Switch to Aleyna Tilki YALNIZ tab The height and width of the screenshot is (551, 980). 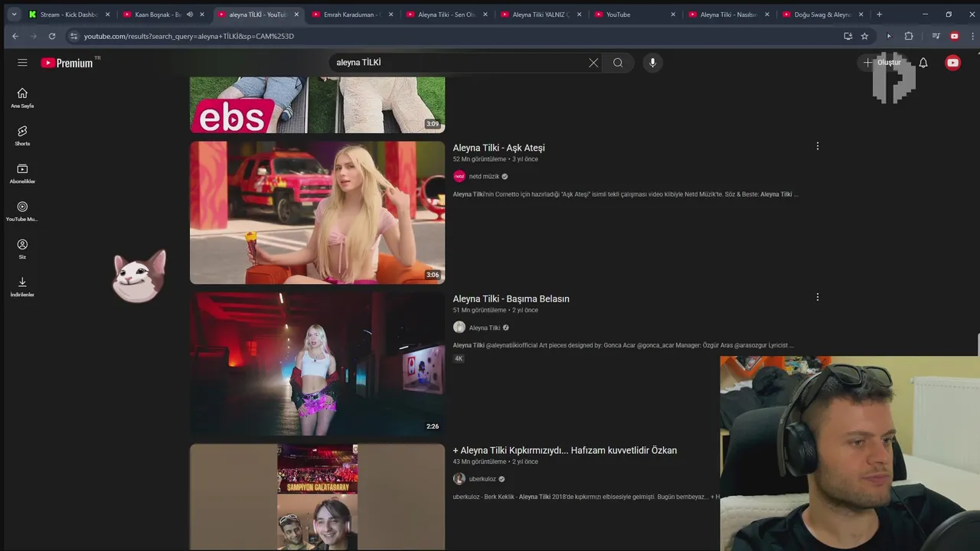pyautogui.click(x=541, y=15)
